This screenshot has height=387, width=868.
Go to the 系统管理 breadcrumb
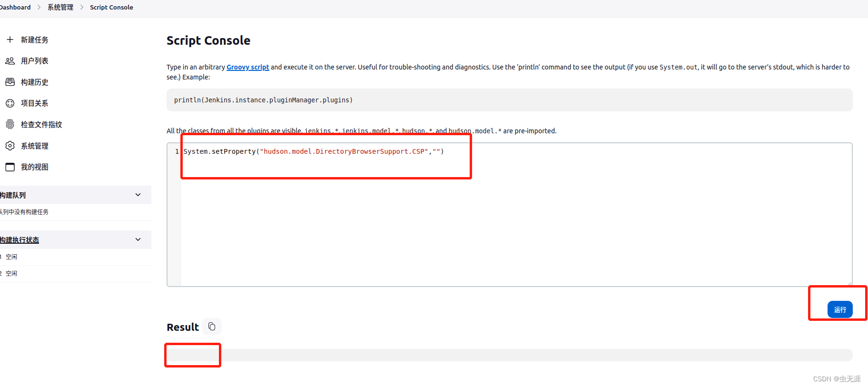(x=60, y=7)
